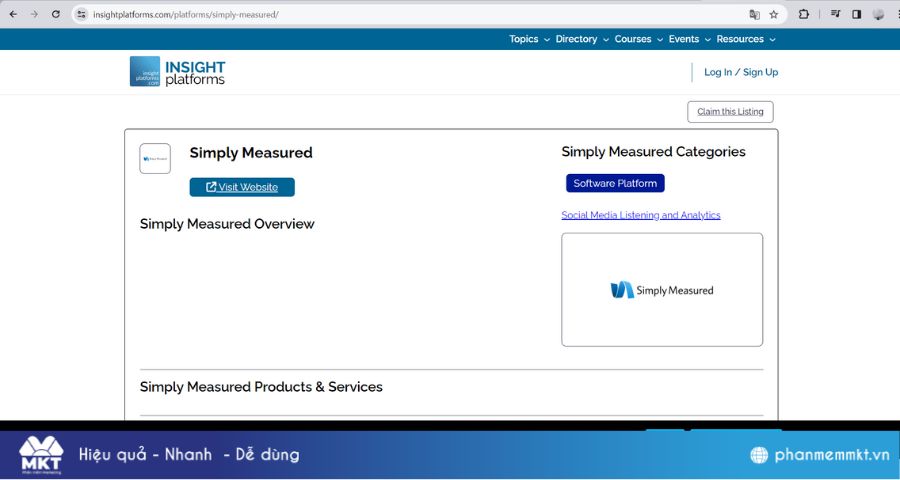Screen dimensions: 900x480
Task: Select the Software Platform category tag
Action: coord(615,183)
